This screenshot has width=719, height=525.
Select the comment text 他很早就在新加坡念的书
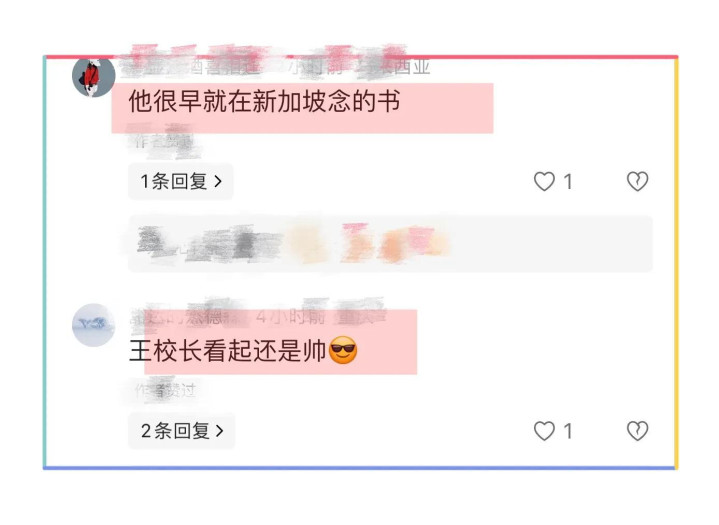click(x=264, y=101)
